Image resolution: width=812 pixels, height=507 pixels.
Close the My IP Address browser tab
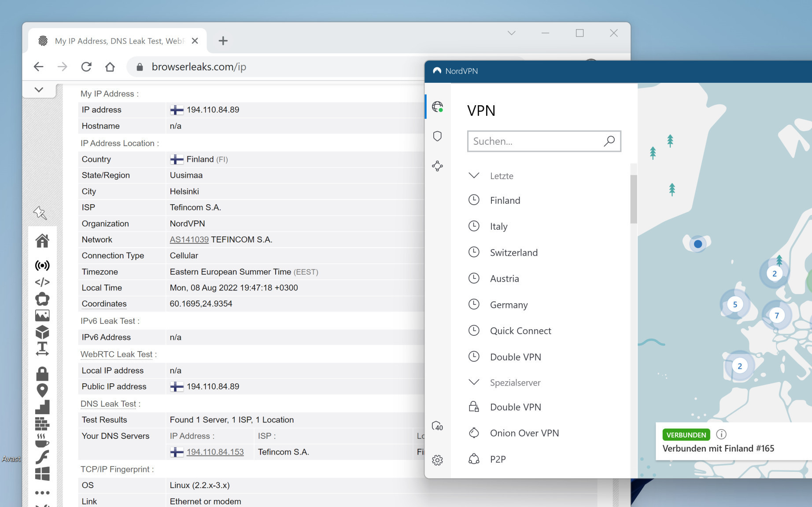195,41
